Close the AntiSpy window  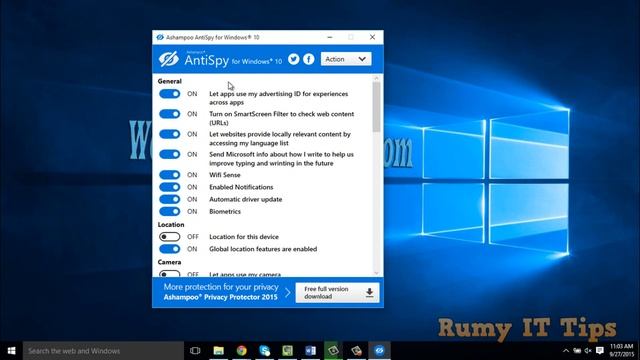click(x=372, y=37)
